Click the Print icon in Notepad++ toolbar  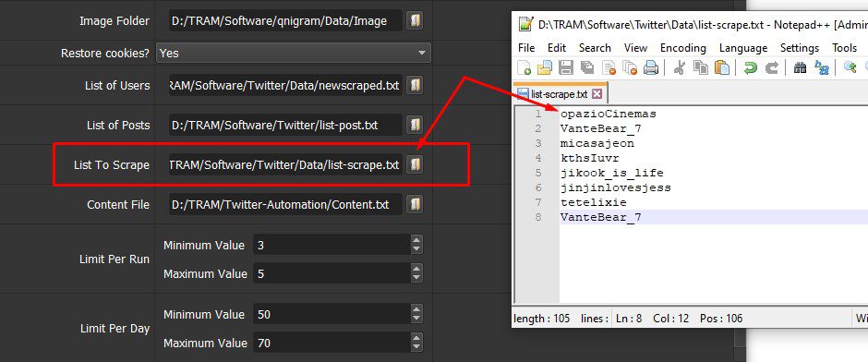click(x=651, y=68)
